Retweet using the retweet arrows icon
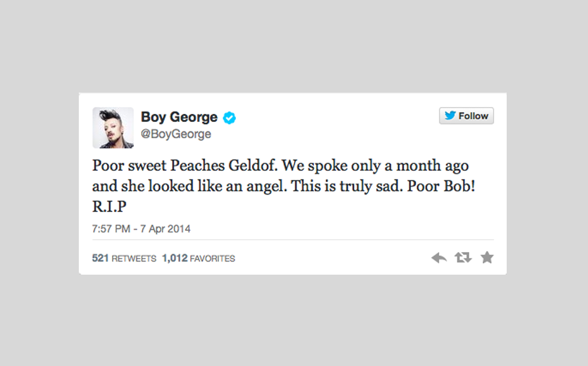Viewport: 588px width, 366px height. pos(463,258)
